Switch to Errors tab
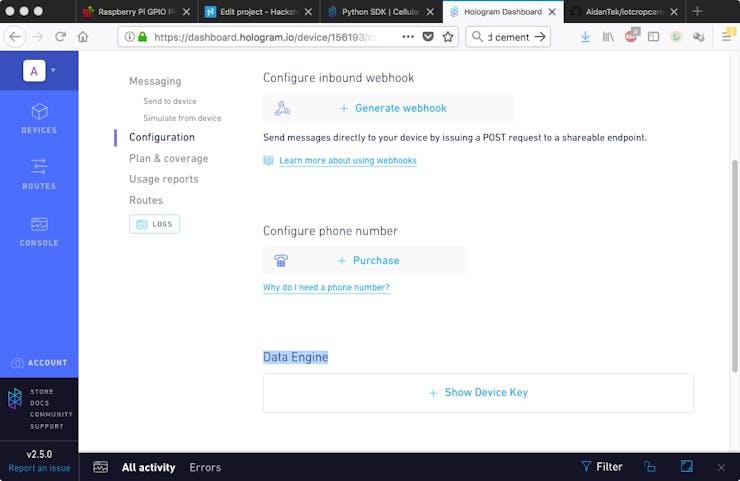 pos(205,467)
